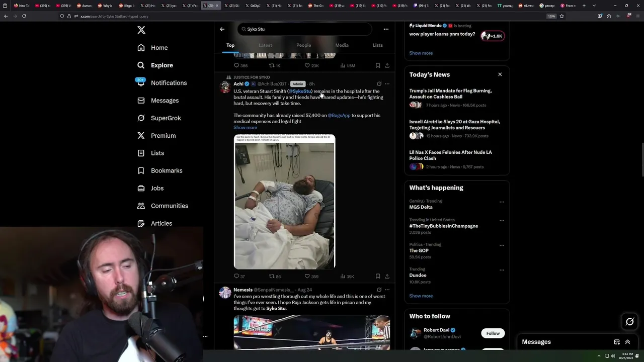
Task: Open Messages in sidebar
Action: click(x=158, y=101)
